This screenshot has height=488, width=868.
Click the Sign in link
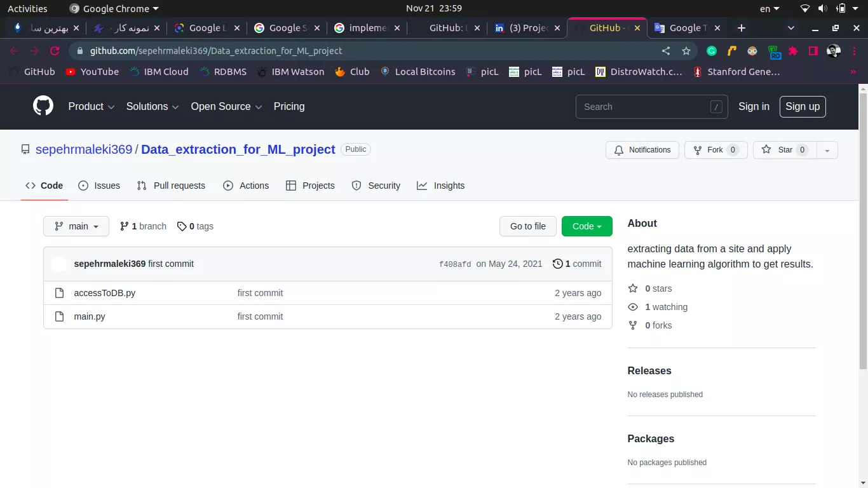(754, 106)
